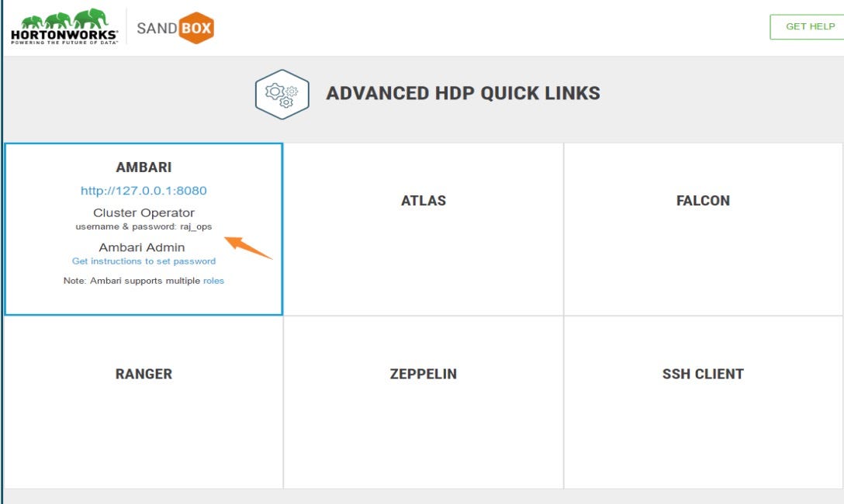Open the ZEPPELIN quick link tile
Viewport: 844px width, 504px height.
click(x=424, y=374)
